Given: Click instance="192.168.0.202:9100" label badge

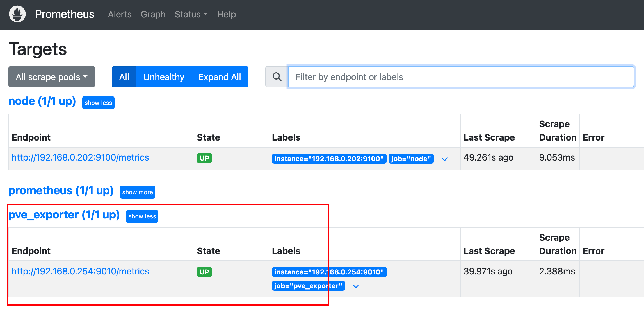Looking at the screenshot, I should click(x=329, y=159).
